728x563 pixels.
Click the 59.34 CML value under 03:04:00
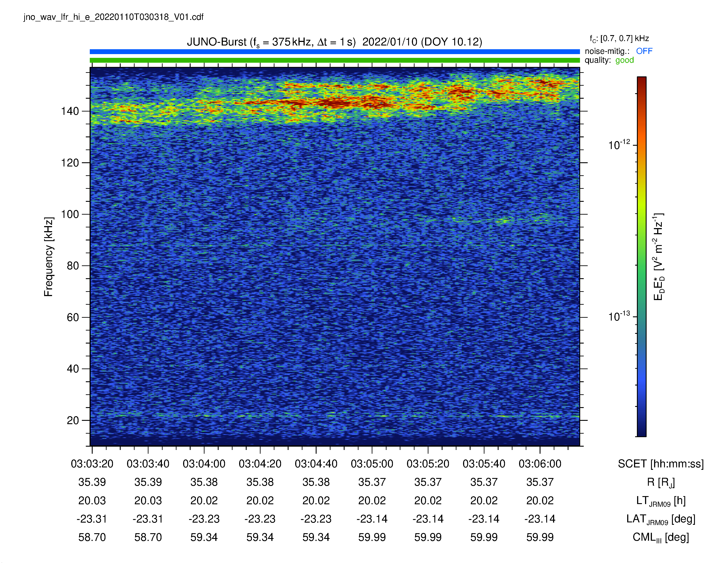(x=204, y=537)
